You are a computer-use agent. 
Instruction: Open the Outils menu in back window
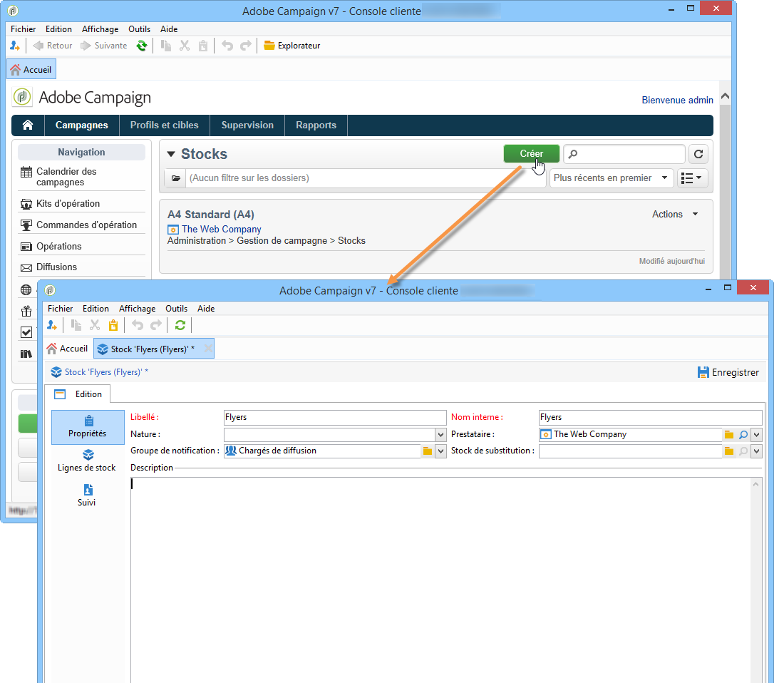(139, 29)
